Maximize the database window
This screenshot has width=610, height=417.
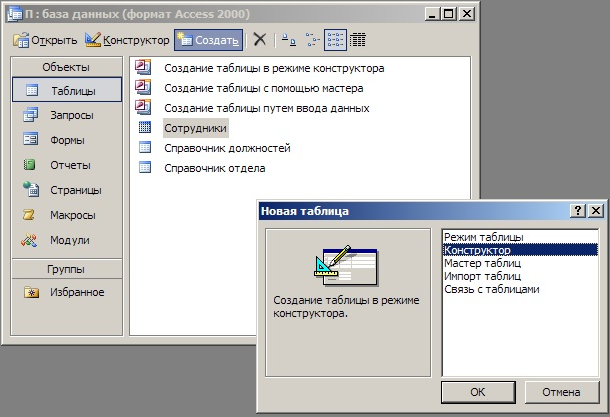[449, 14]
